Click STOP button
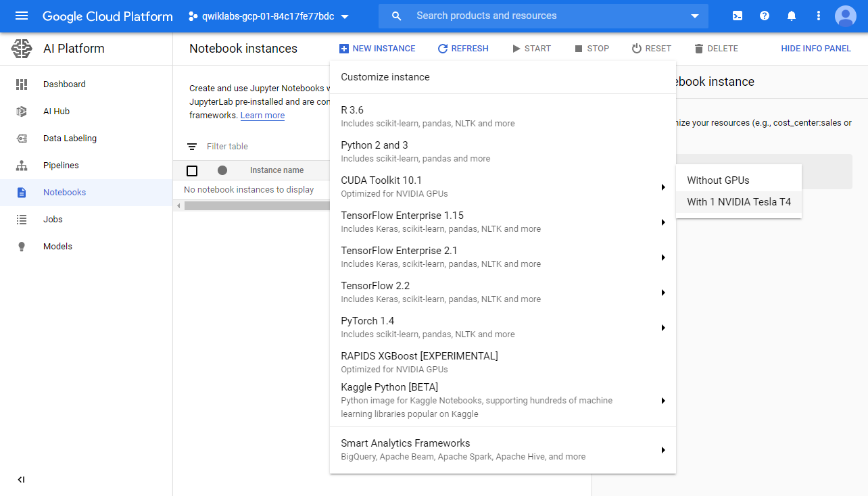 (x=592, y=49)
